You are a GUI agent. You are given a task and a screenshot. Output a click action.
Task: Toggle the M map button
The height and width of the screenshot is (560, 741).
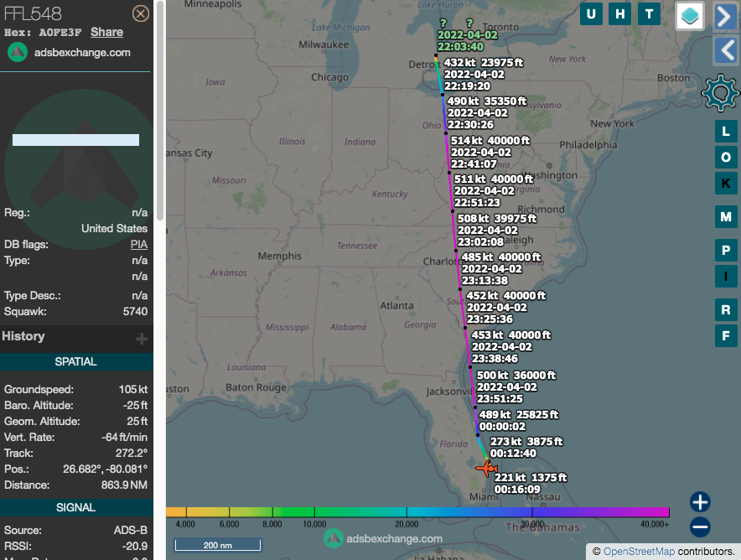coord(726,217)
